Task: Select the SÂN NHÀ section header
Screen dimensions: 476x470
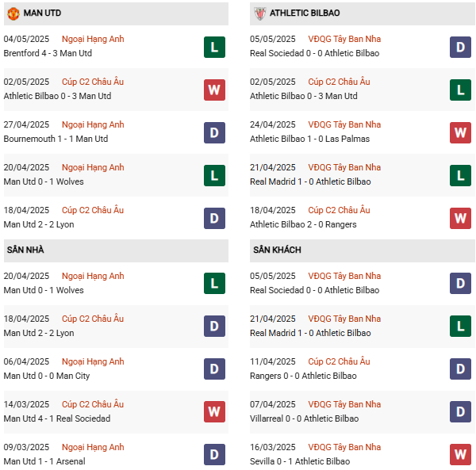Action: 116,250
